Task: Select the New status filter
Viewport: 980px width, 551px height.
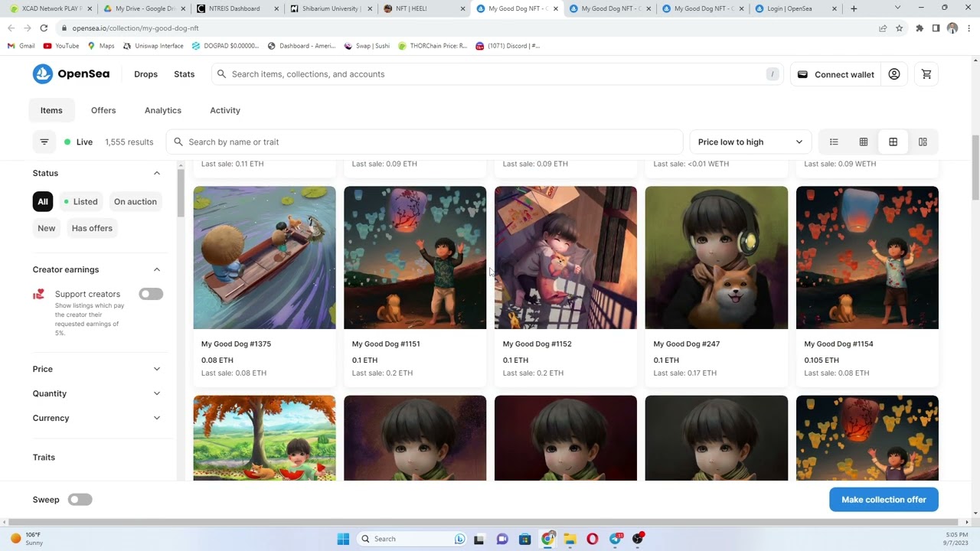Action: [47, 228]
